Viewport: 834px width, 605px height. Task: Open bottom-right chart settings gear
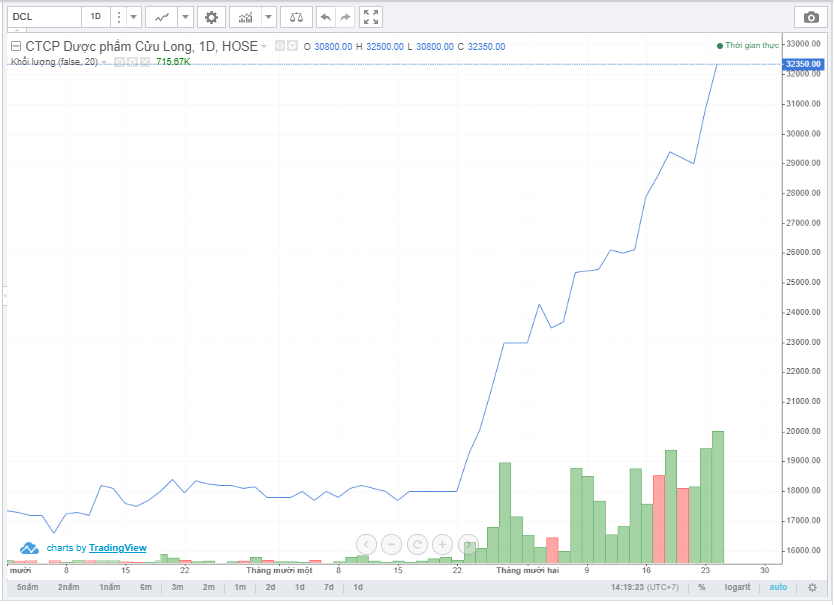(x=812, y=587)
